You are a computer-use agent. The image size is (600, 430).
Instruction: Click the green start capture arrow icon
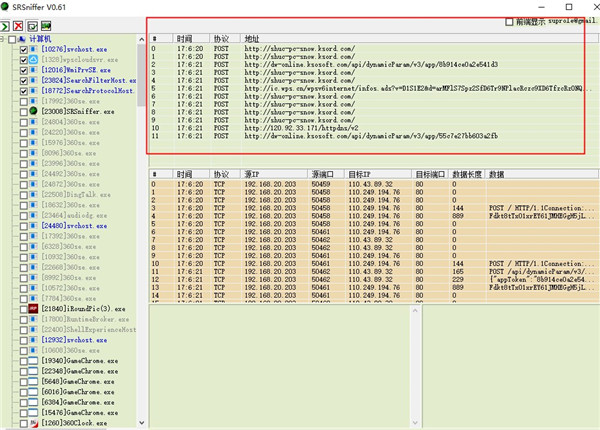tap(9, 23)
